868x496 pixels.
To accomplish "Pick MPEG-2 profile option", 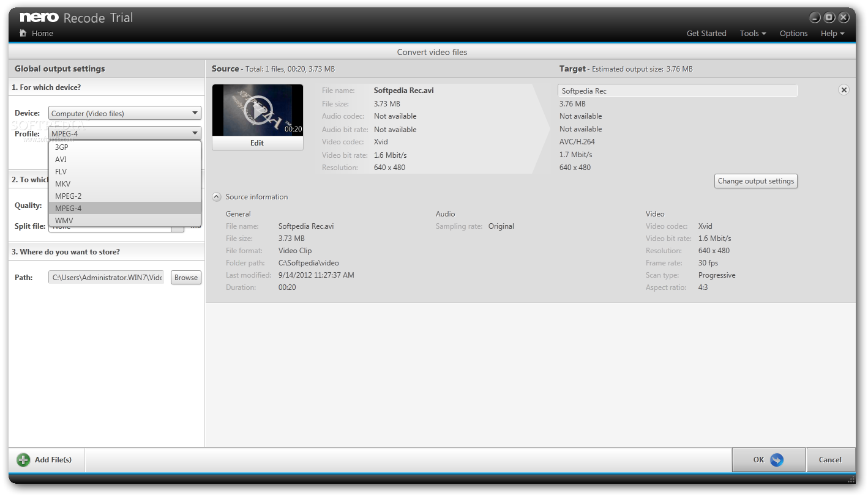I will [x=125, y=196].
